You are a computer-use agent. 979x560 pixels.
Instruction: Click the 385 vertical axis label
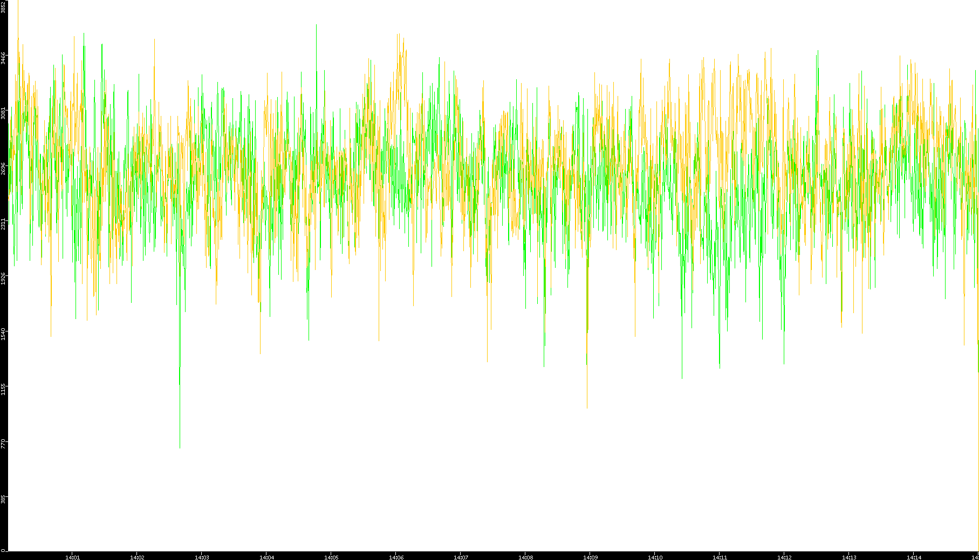(x=3, y=500)
